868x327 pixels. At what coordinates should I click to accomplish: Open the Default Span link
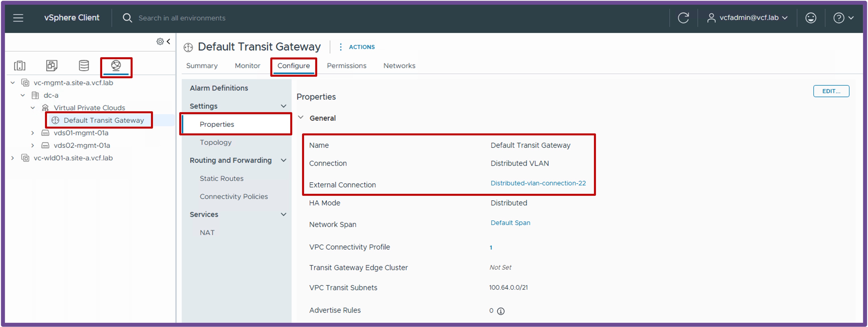[510, 223]
